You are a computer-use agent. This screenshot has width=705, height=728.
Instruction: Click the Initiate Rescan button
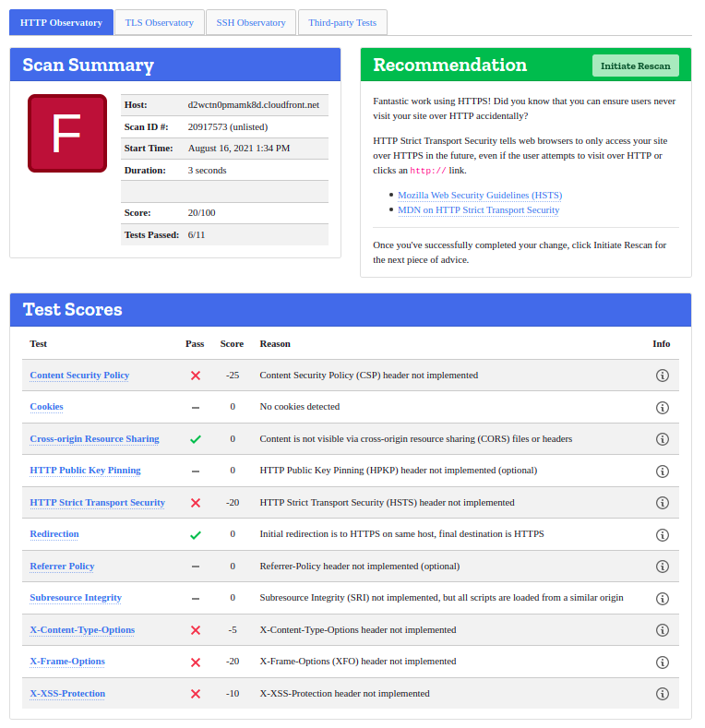(636, 66)
